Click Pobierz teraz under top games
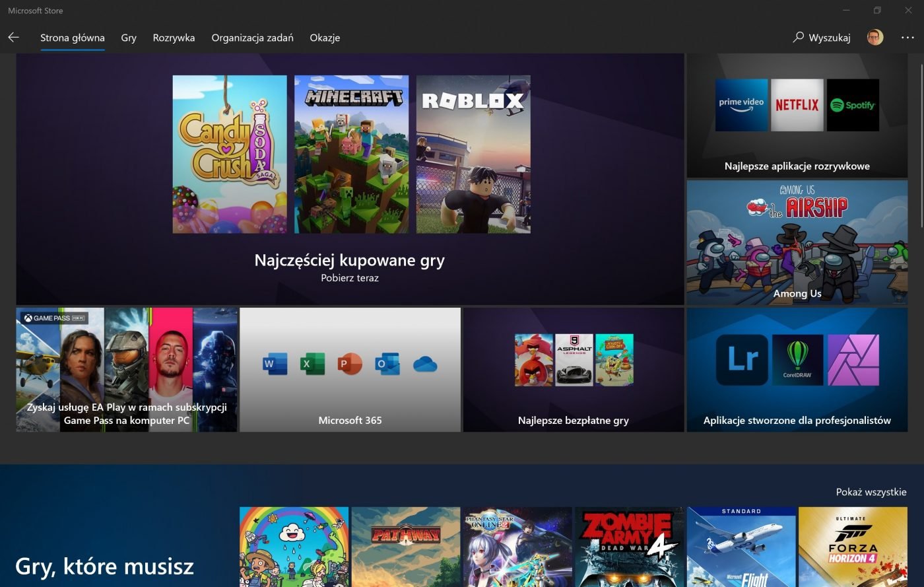Screen dimensions: 924x587 (x=350, y=278)
